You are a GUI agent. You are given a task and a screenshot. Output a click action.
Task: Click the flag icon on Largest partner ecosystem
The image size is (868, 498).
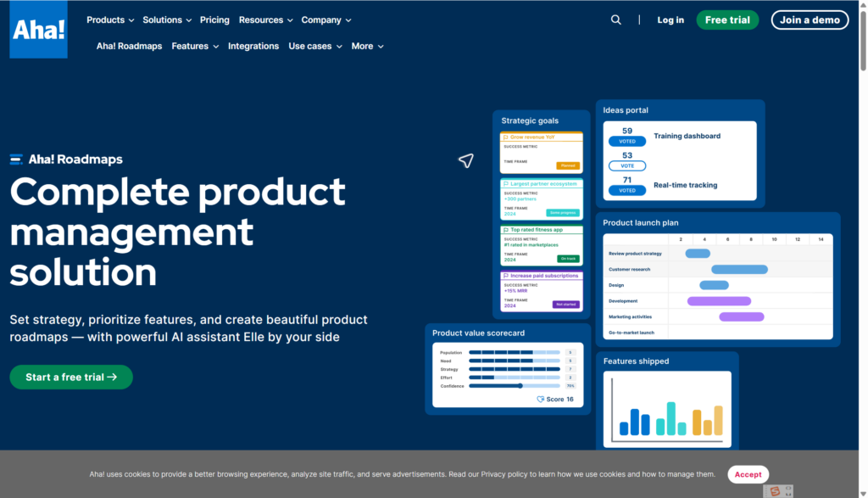505,183
